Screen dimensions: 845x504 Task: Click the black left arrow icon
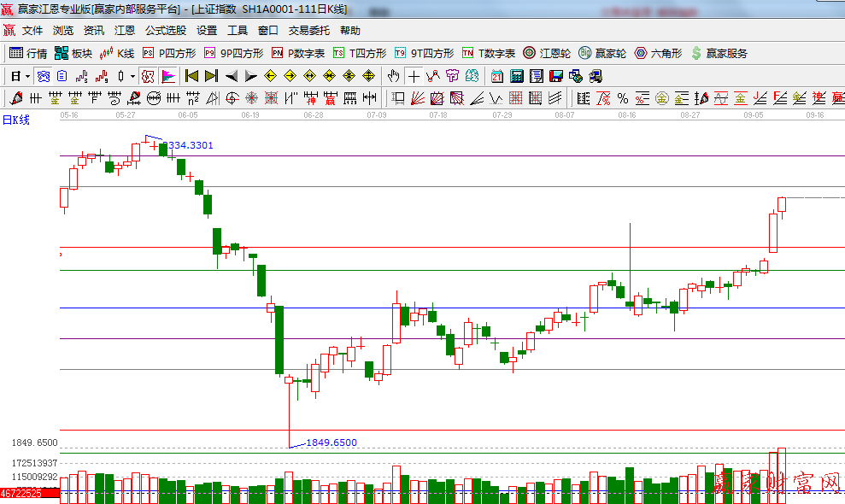(232, 76)
